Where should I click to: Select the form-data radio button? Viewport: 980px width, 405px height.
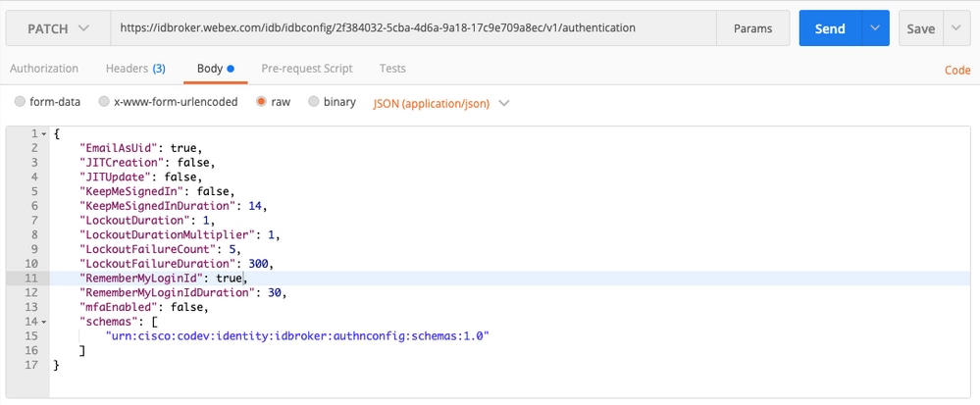(x=20, y=102)
